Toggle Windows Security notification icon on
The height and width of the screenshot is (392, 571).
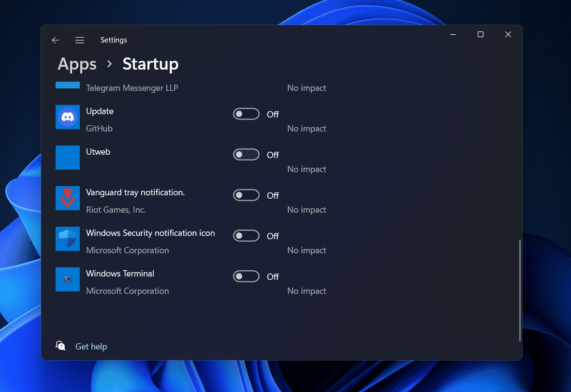(246, 236)
